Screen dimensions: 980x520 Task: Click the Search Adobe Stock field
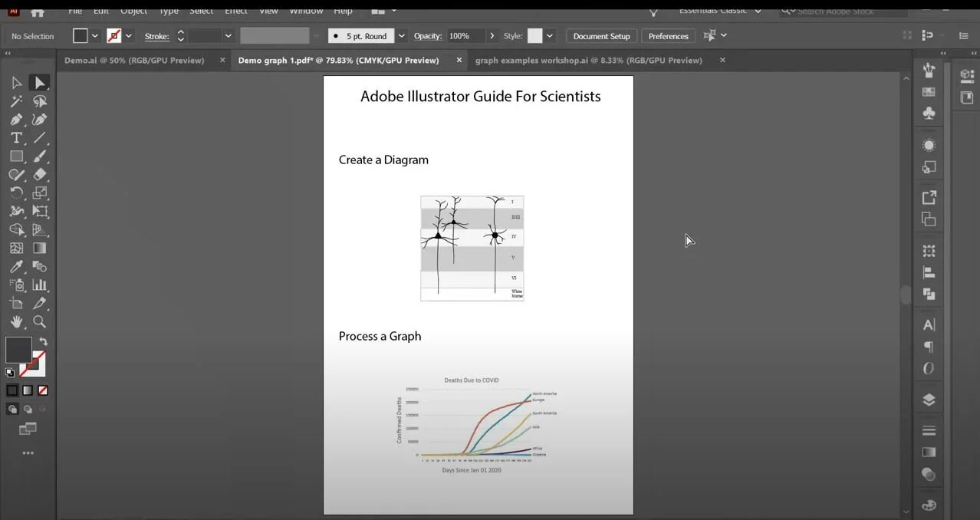(844, 11)
